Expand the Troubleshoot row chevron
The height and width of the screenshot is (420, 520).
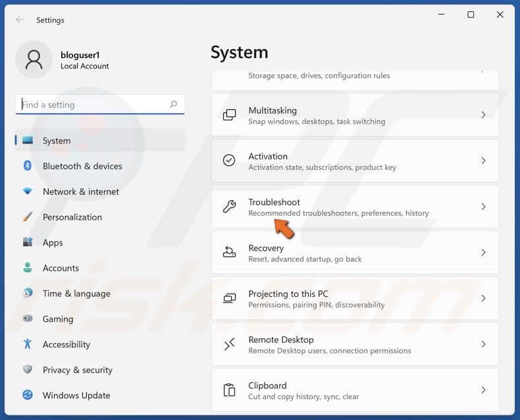483,206
